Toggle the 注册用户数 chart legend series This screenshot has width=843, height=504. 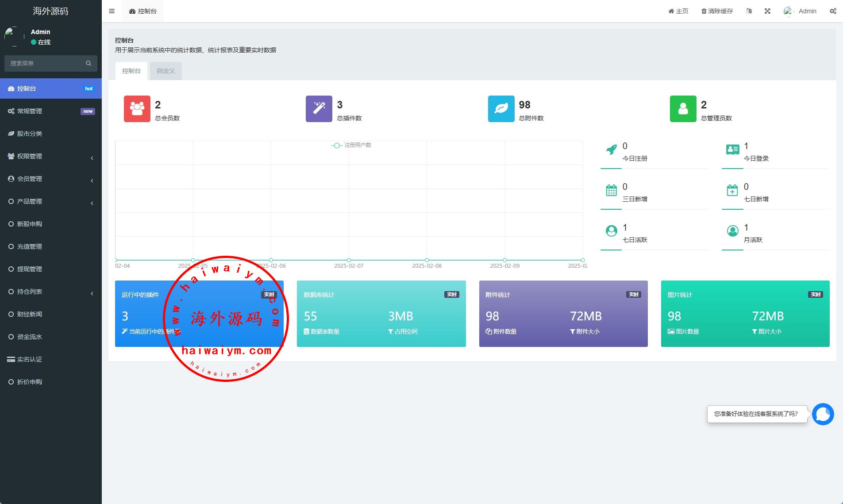(x=352, y=145)
